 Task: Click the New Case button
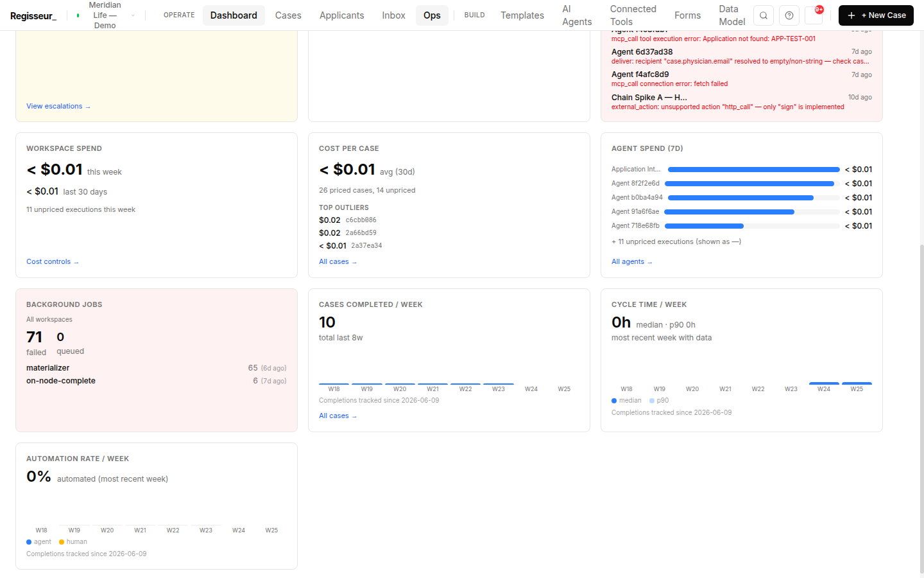point(876,15)
